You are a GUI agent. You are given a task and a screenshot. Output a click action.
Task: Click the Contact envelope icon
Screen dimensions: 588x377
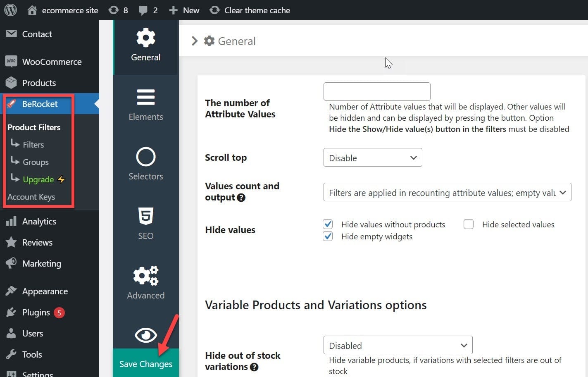point(12,34)
